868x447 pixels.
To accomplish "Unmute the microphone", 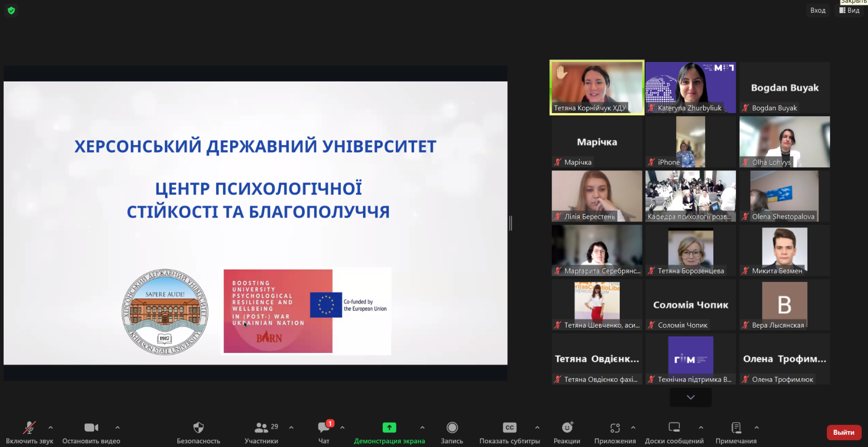I will tap(29, 428).
